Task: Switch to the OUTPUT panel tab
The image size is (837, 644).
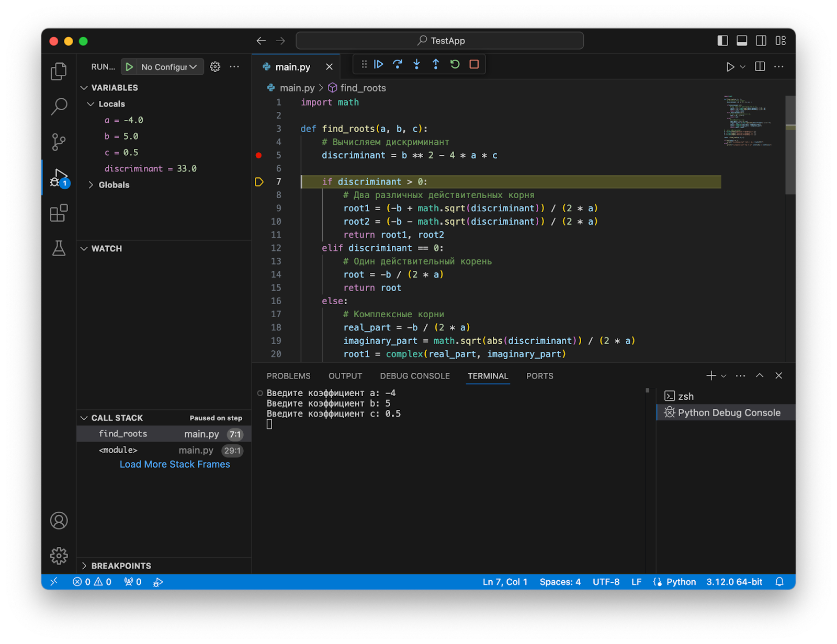Action: point(345,376)
